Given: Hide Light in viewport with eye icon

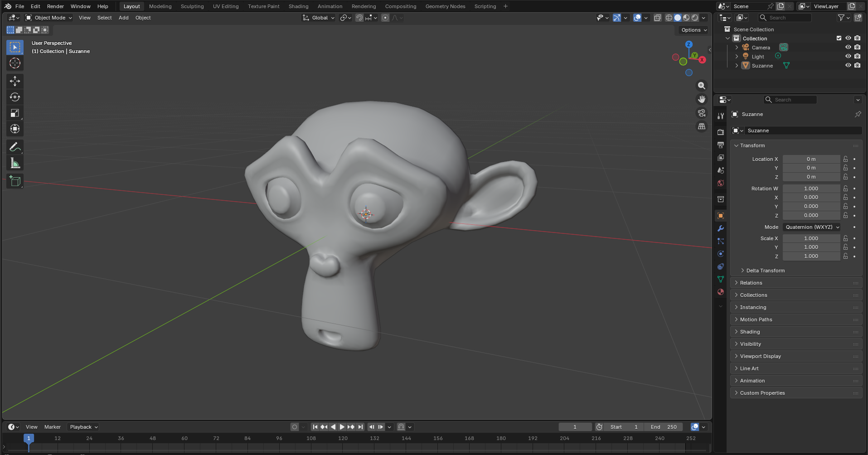Looking at the screenshot, I should pyautogui.click(x=848, y=56).
